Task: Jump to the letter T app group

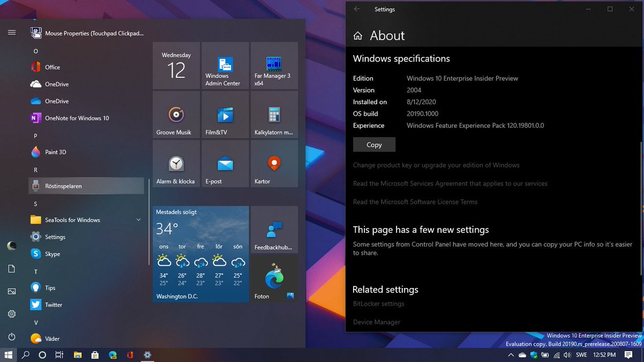Action: (x=36, y=272)
